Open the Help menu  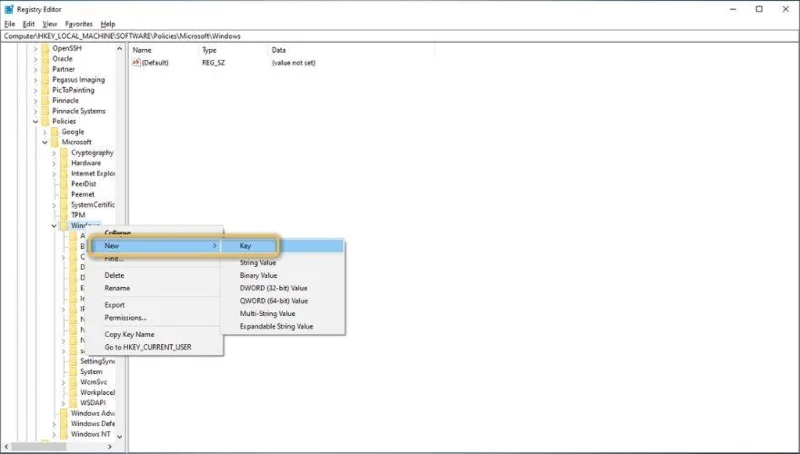(x=108, y=24)
